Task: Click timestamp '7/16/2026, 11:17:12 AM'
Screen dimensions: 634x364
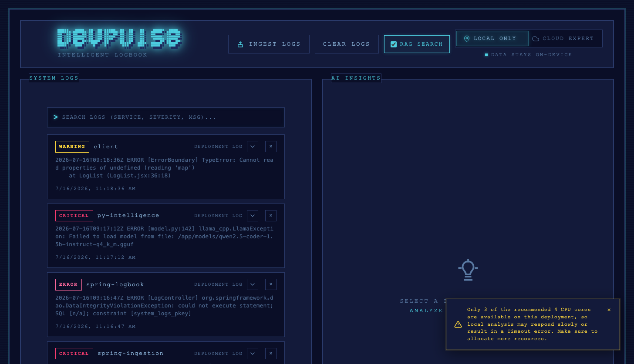Action: coord(95,257)
